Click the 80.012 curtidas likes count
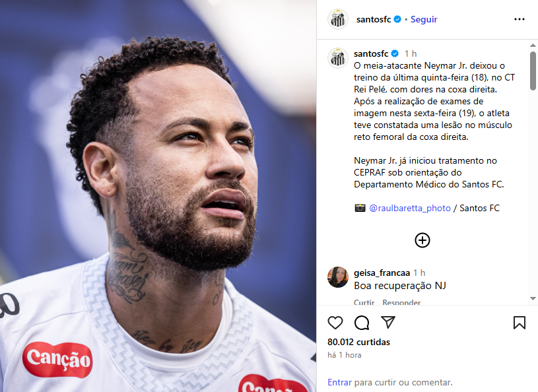 [358, 342]
